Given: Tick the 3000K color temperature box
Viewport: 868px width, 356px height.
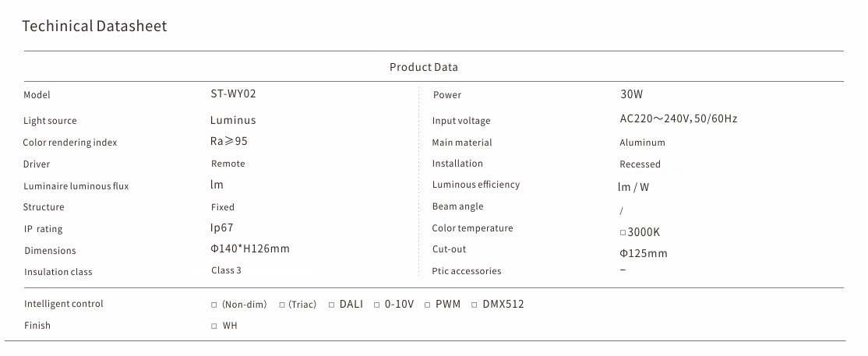Looking at the screenshot, I should click(x=623, y=233).
